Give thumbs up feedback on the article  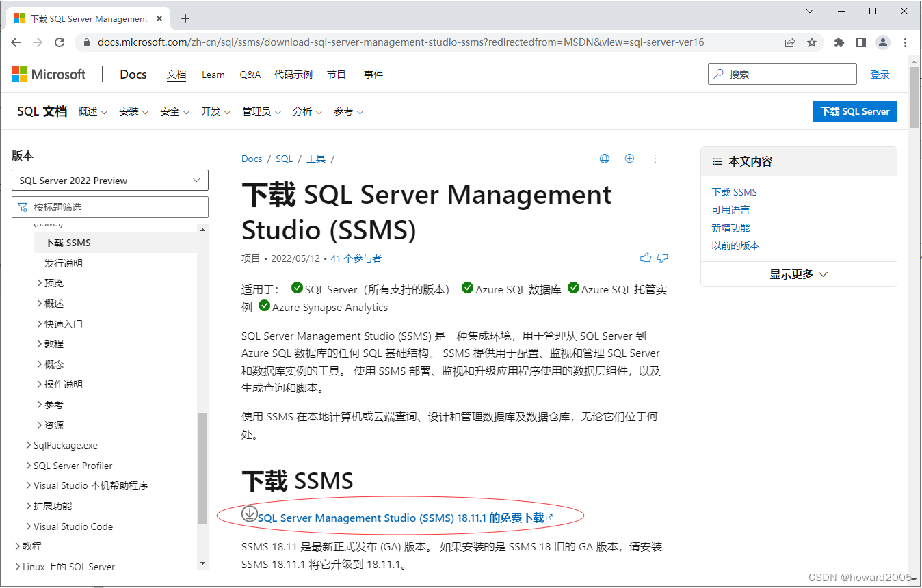(646, 258)
